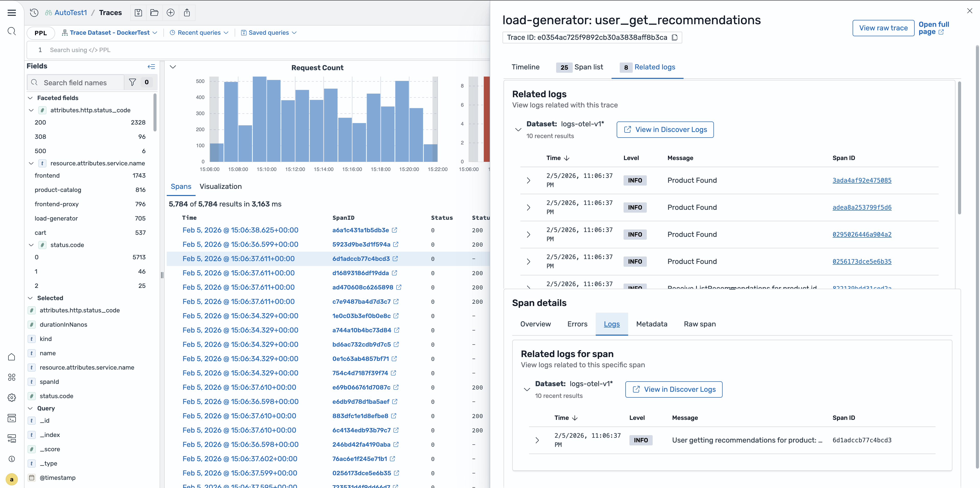980x488 pixels.
Task: Click the share export icon in toolbar
Action: (187, 13)
